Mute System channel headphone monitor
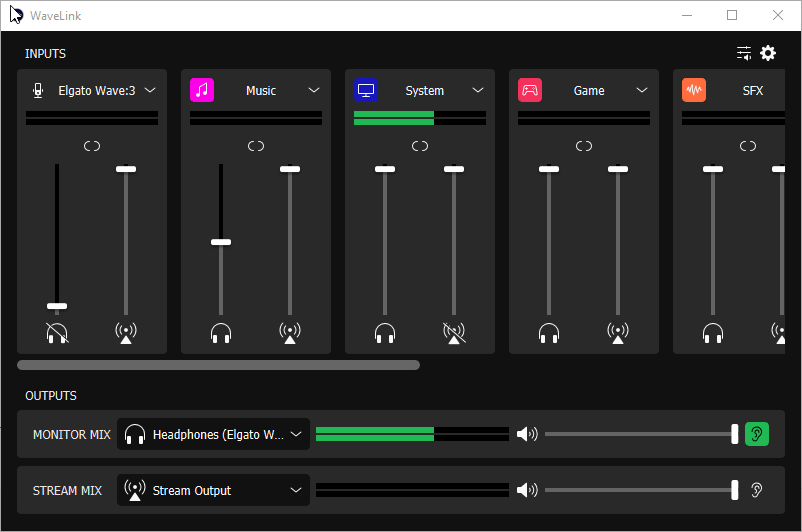The height and width of the screenshot is (532, 802). (x=385, y=333)
